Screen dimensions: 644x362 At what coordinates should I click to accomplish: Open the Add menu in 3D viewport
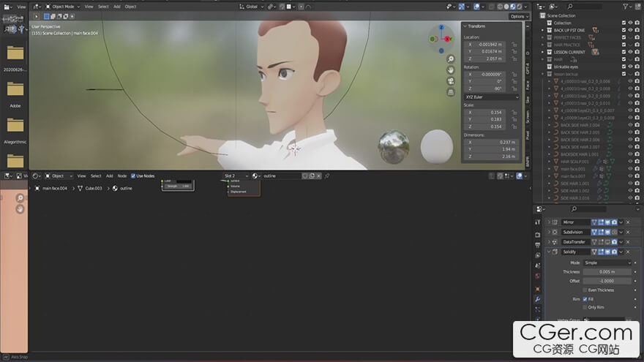point(116,7)
